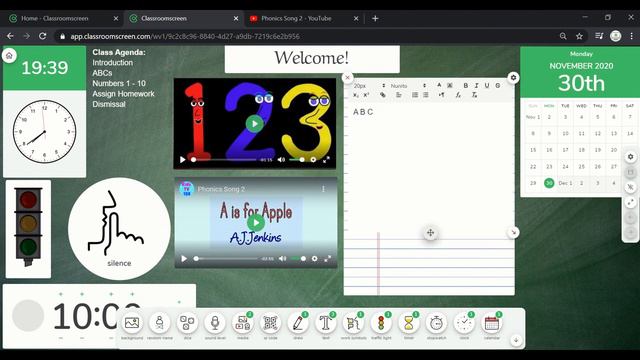Play the 123 numbers video center button
Viewport: 640px width, 360px height.
[x=254, y=124]
